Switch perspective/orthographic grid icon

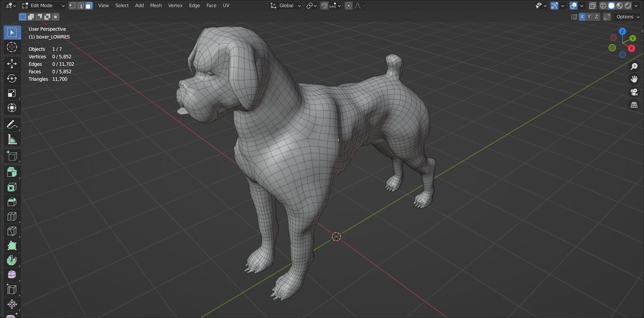click(634, 105)
